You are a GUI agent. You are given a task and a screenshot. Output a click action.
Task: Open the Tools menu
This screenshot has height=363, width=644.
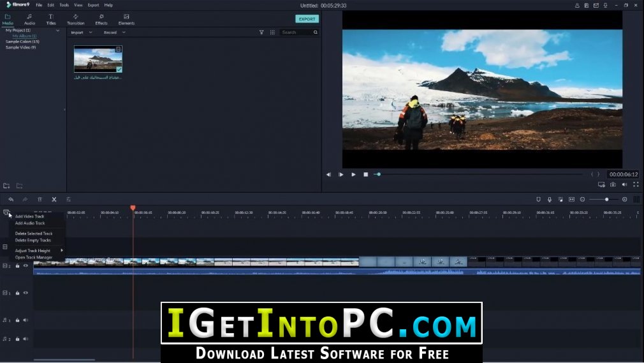(x=64, y=5)
